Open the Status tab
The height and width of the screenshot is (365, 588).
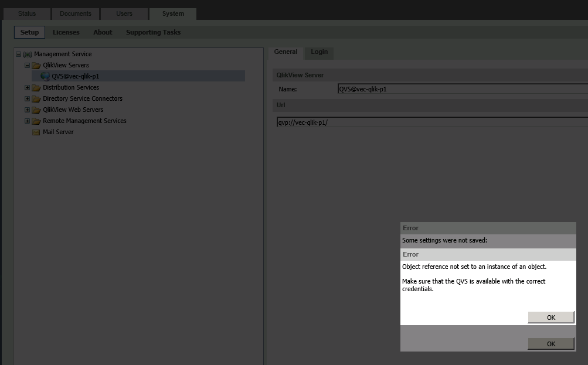click(27, 14)
